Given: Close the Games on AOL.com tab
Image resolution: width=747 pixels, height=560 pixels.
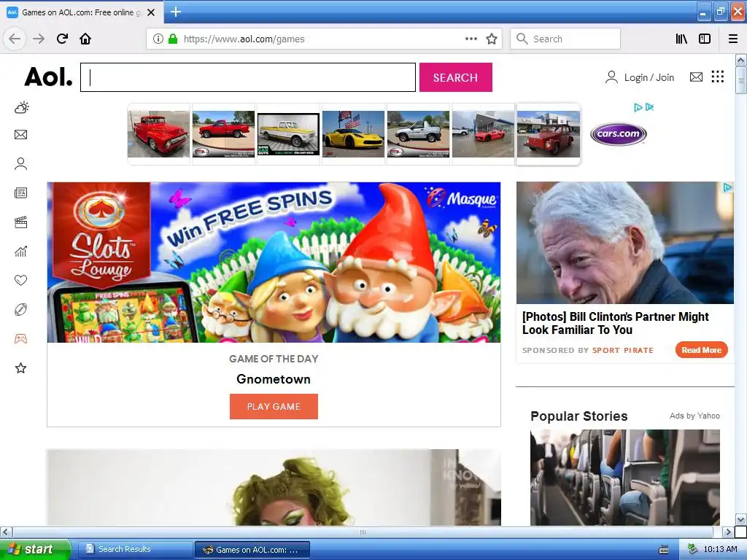Looking at the screenshot, I should pyautogui.click(x=151, y=12).
